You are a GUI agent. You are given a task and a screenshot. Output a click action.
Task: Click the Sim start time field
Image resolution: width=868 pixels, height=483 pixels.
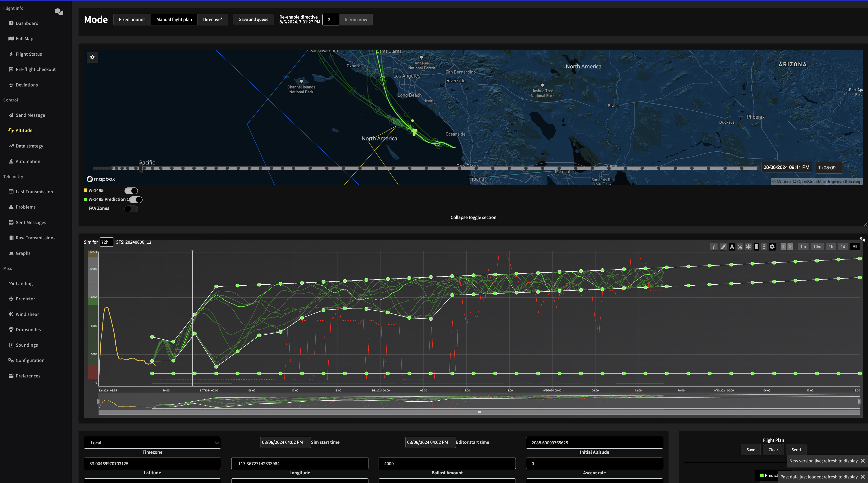(285, 442)
